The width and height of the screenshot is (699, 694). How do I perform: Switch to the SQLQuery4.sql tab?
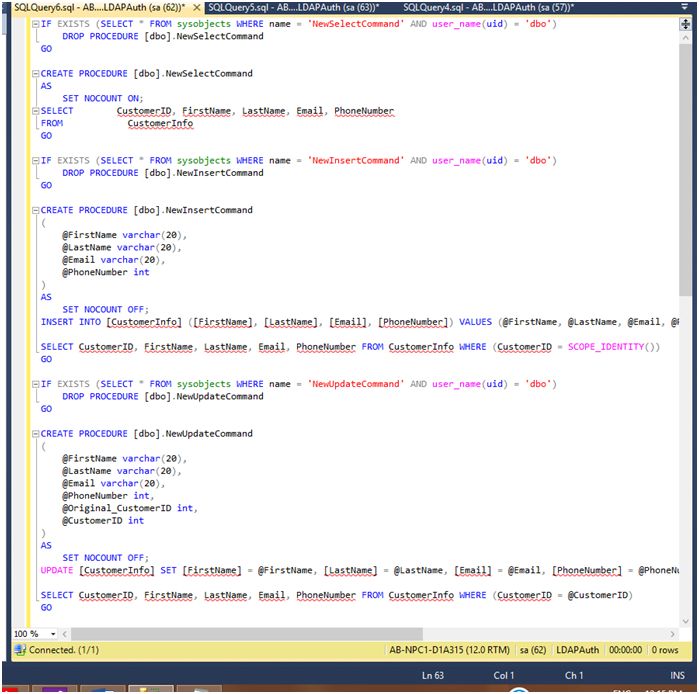pyautogui.click(x=489, y=8)
